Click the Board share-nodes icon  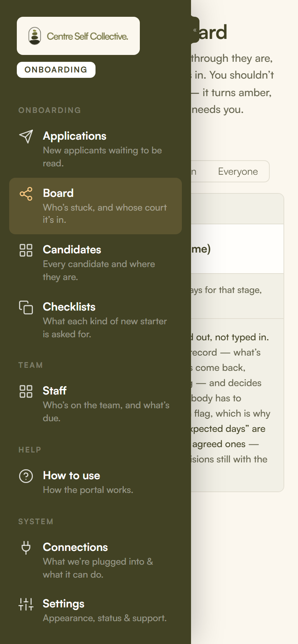point(26,194)
